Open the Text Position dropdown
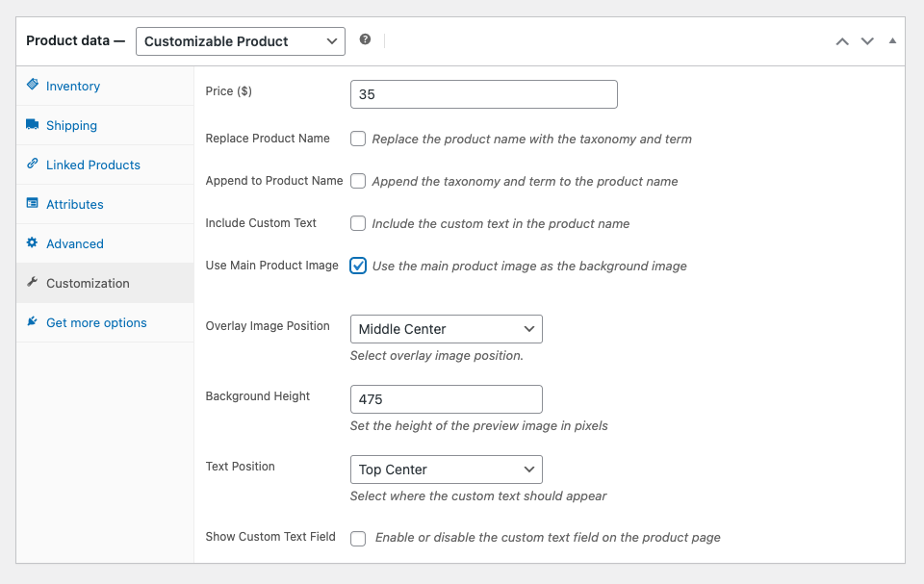This screenshot has width=924, height=584. [446, 470]
